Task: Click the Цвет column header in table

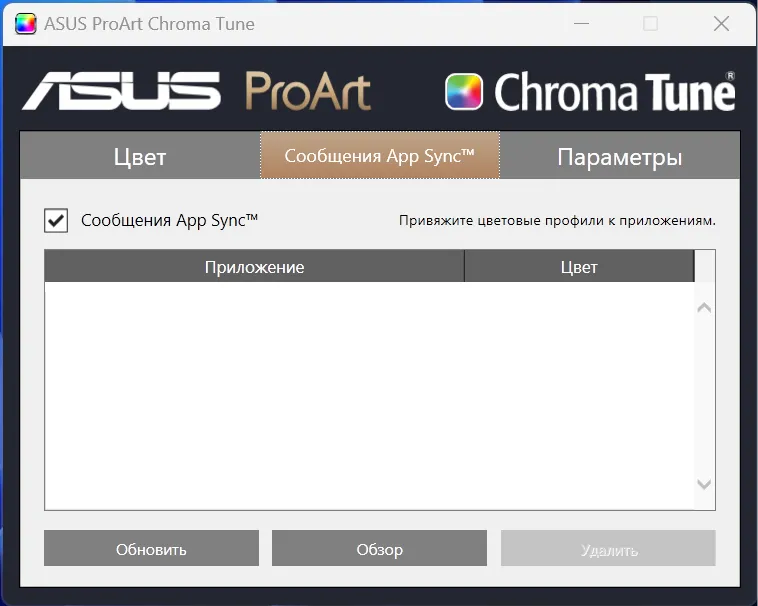Action: pos(579,267)
